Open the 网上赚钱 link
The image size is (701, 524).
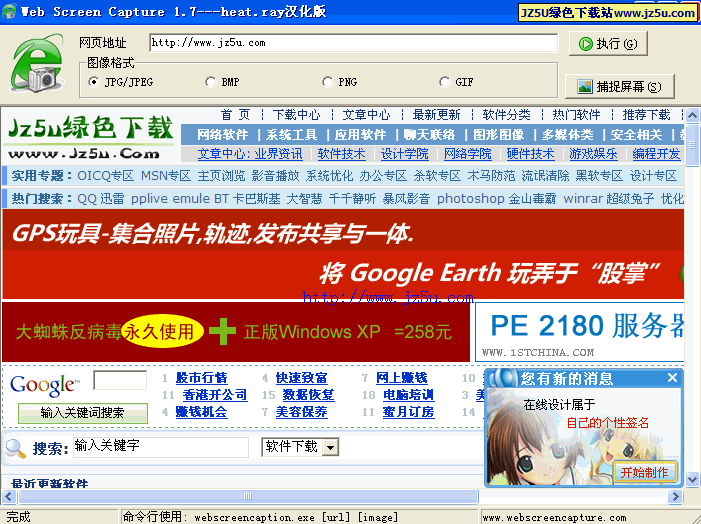[401, 378]
